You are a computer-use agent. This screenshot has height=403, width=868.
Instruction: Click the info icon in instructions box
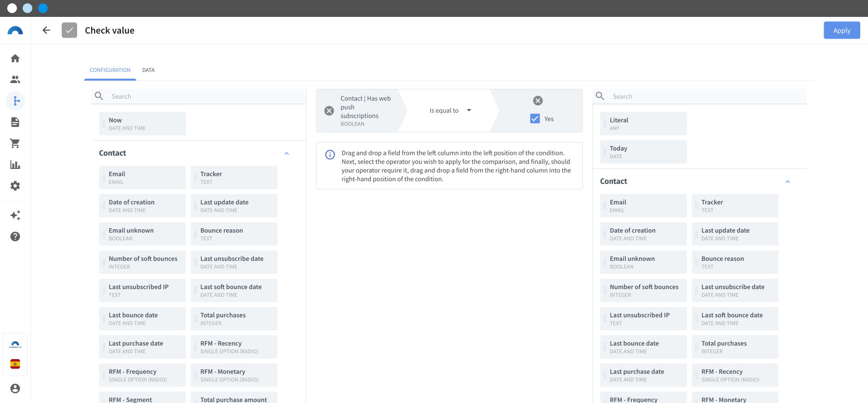(x=330, y=155)
